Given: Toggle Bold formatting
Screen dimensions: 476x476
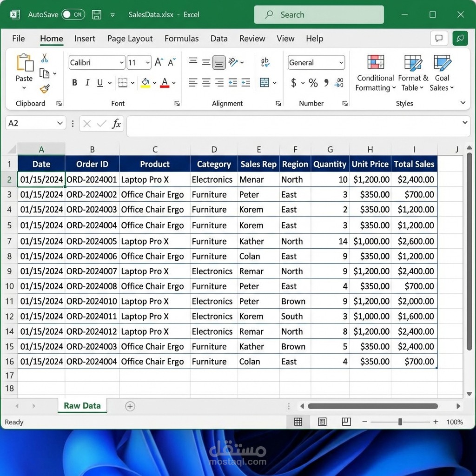Looking at the screenshot, I should (74, 83).
